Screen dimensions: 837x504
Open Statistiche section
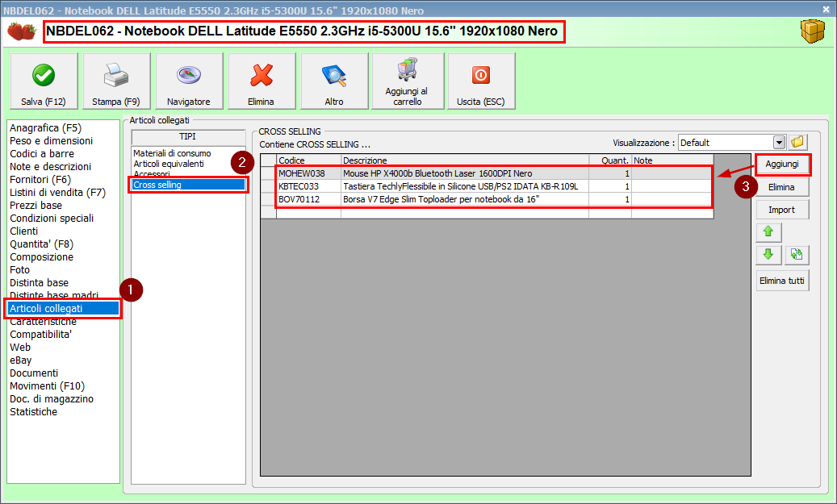34,412
